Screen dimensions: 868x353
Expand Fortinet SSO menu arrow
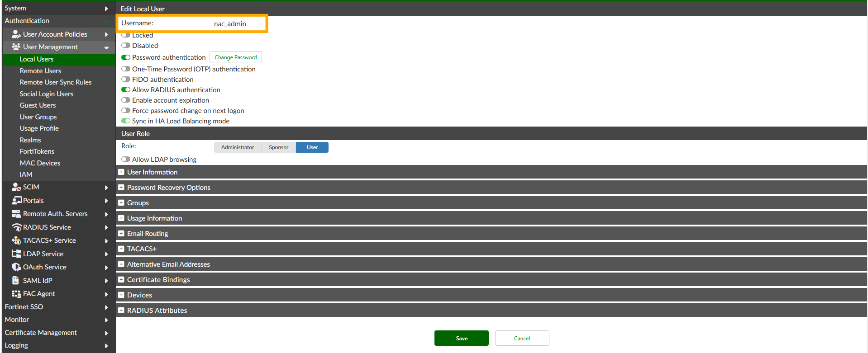point(106,307)
